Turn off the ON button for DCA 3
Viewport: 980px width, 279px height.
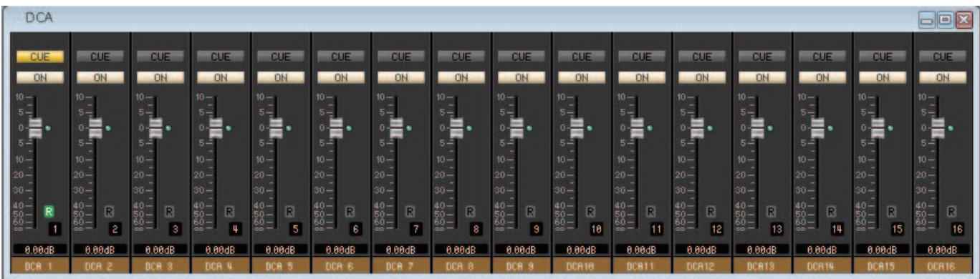point(160,77)
